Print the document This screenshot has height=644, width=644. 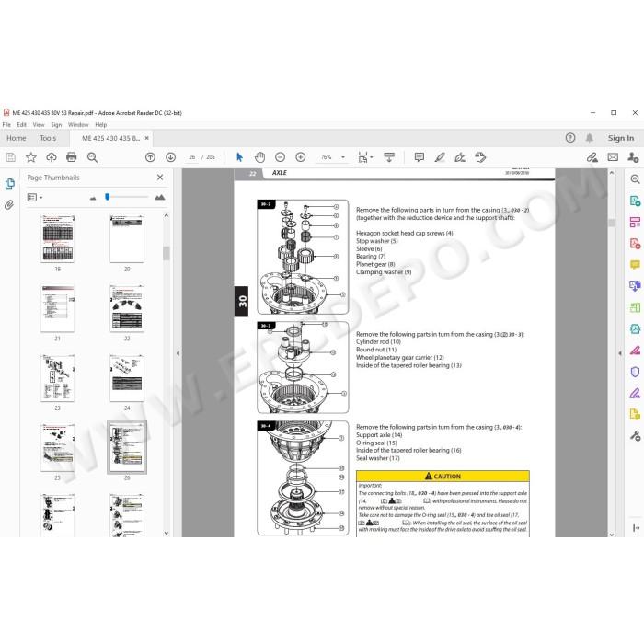[x=72, y=157]
